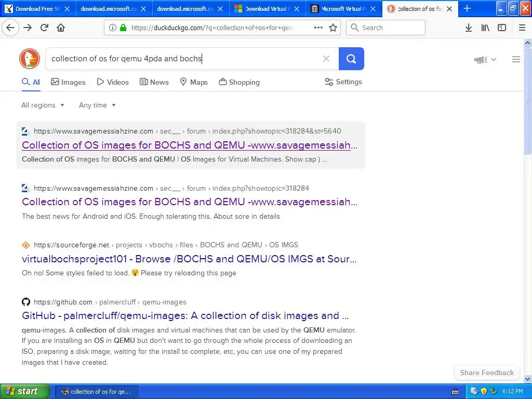Expand the chevron next to the megaphone
This screenshot has width=532, height=399.
pyautogui.click(x=494, y=60)
